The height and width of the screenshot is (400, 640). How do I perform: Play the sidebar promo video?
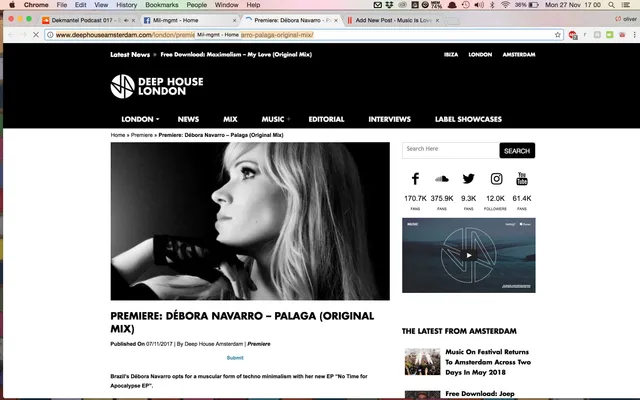click(469, 255)
